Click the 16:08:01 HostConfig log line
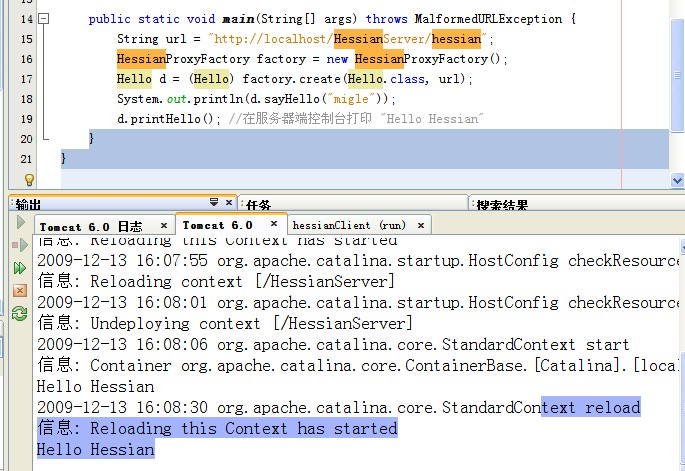The height and width of the screenshot is (471, 685). (358, 303)
